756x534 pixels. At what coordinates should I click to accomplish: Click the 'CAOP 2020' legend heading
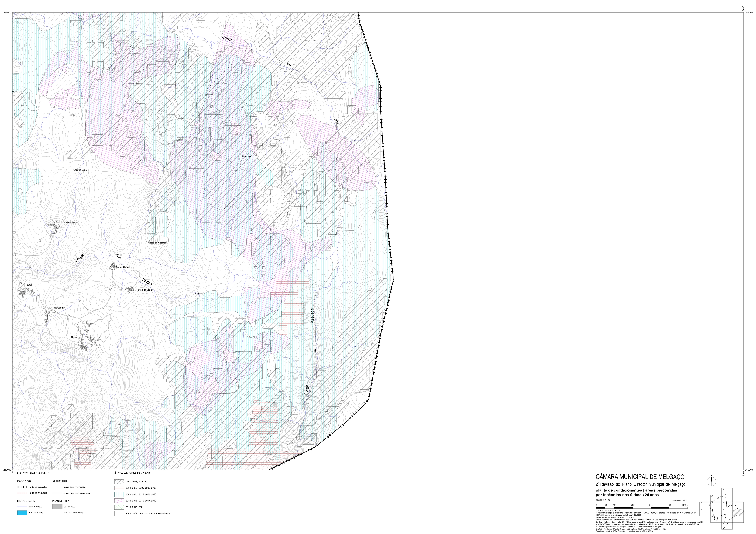(x=24, y=481)
